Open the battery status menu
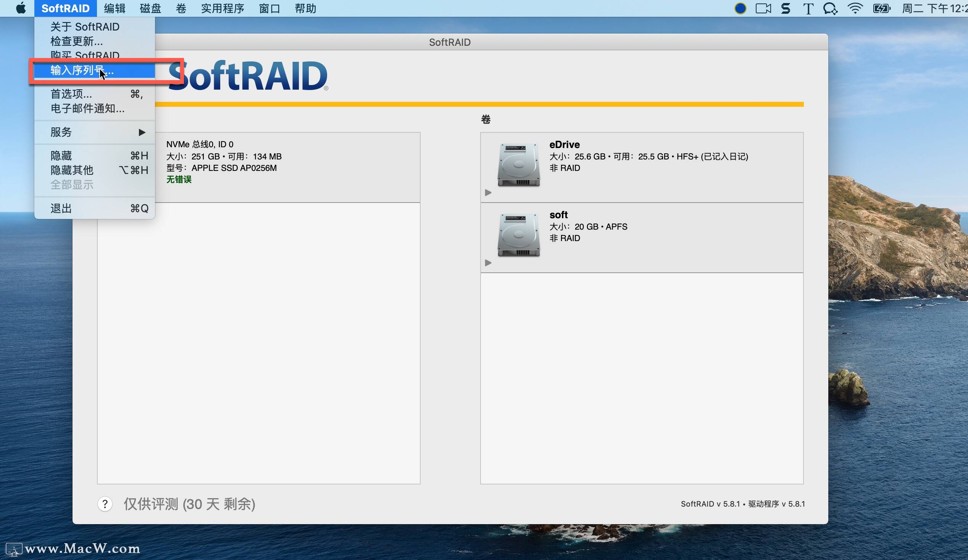Viewport: 968px width, 560px height. pyautogui.click(x=882, y=8)
